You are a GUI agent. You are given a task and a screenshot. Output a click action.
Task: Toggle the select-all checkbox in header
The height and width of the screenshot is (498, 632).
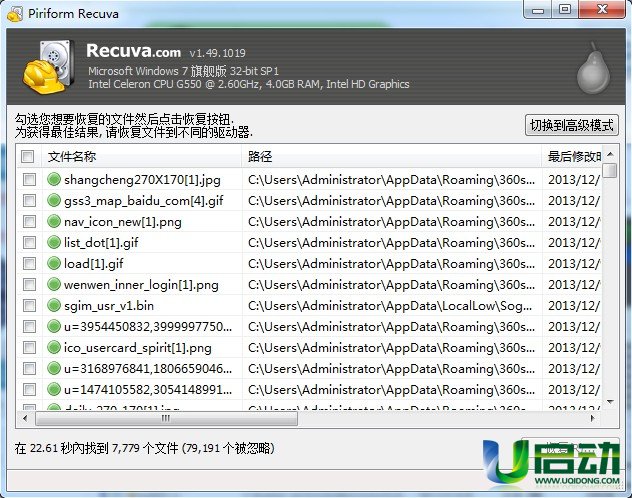point(27,156)
